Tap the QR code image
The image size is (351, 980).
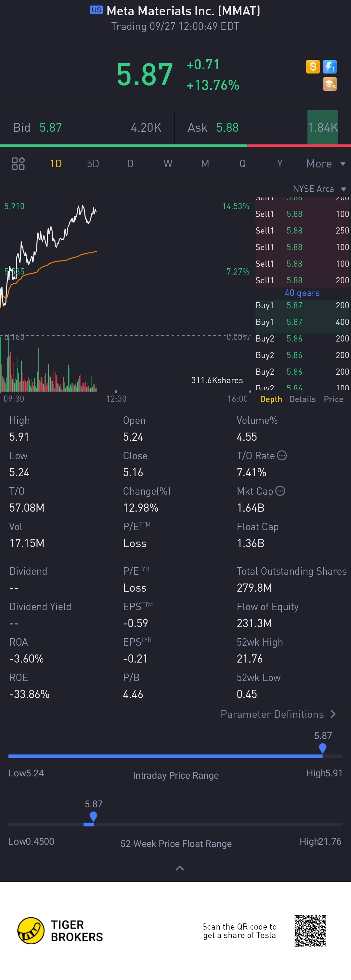point(310,931)
